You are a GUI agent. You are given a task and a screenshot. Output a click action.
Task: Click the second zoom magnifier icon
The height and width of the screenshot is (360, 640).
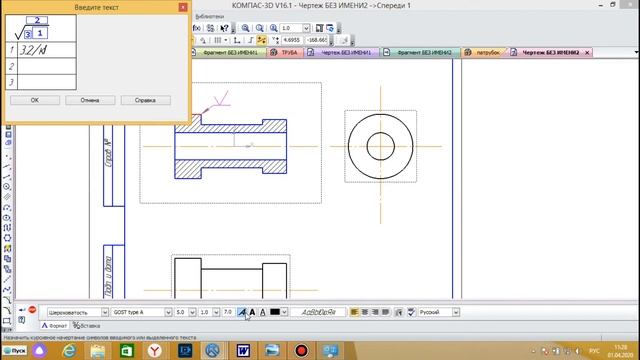[260, 28]
